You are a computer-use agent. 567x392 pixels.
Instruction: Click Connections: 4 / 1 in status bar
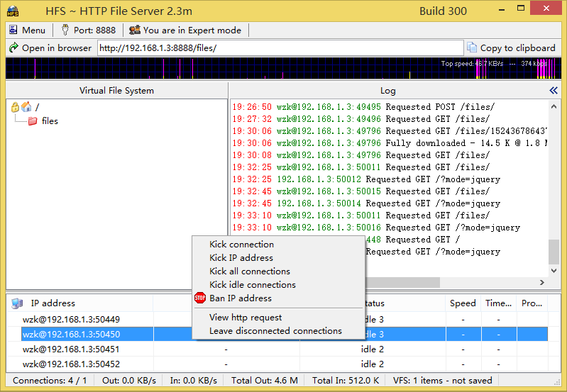pos(50,381)
